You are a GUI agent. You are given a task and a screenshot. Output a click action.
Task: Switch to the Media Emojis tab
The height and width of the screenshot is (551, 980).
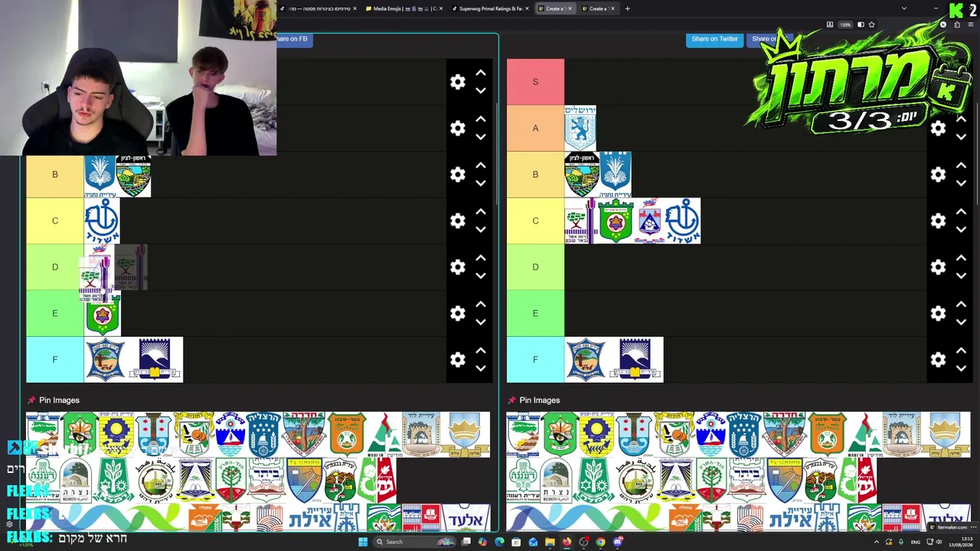pos(404,8)
